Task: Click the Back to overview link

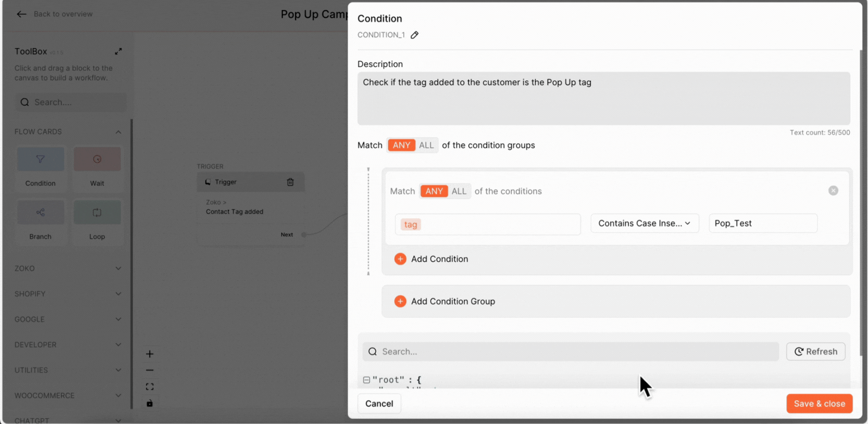Action: pyautogui.click(x=63, y=14)
